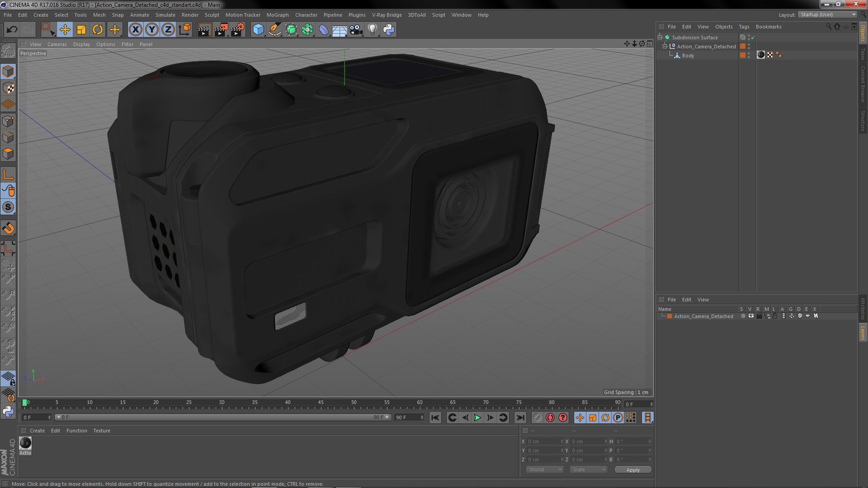
Task: Select Body object in Object Manager
Action: 688,56
